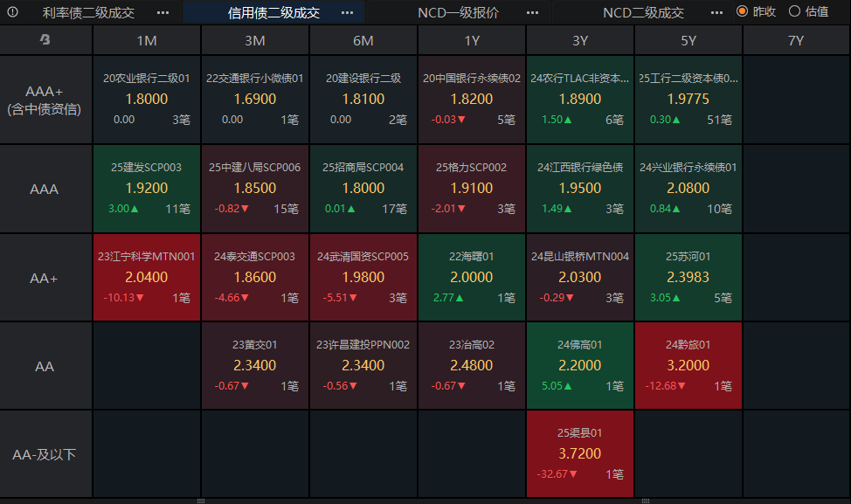
Task: Open the 25苏河01 bond cell
Action: pyautogui.click(x=688, y=278)
